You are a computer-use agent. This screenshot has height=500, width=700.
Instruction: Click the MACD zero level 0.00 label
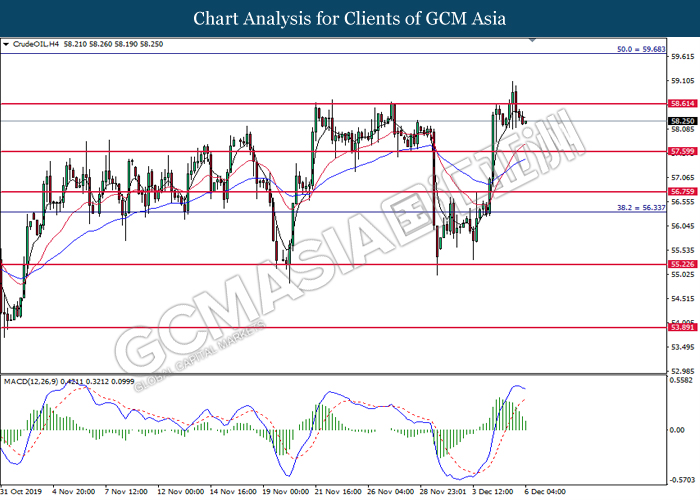coord(677,430)
